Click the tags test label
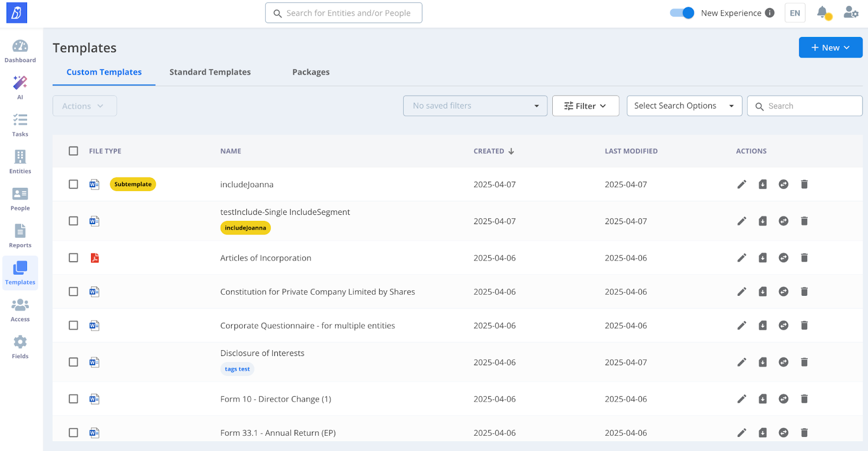The image size is (868, 451). pyautogui.click(x=237, y=369)
